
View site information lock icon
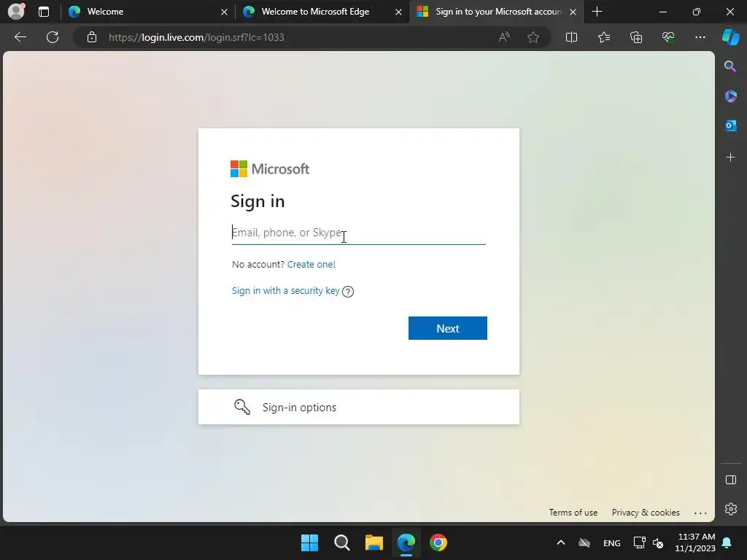pos(92,37)
